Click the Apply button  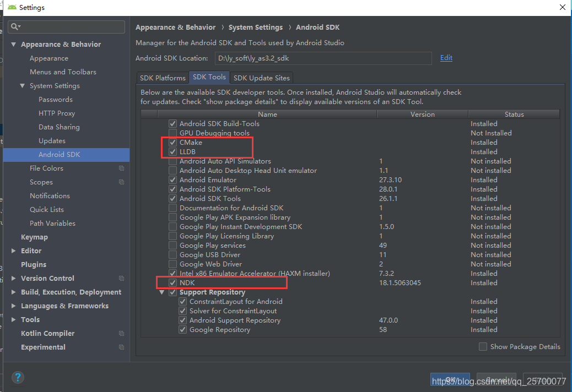click(543, 380)
